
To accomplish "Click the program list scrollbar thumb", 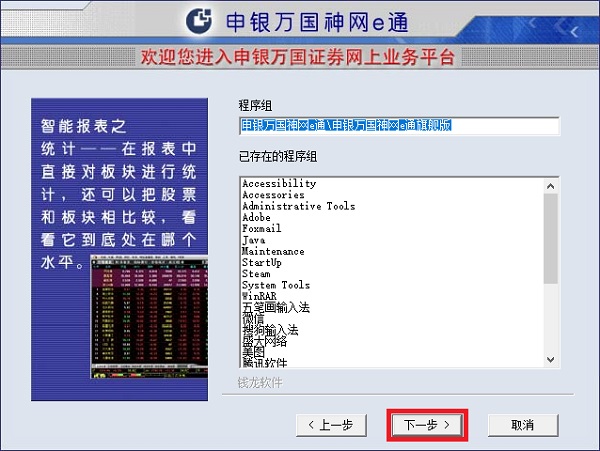I will 551,239.
